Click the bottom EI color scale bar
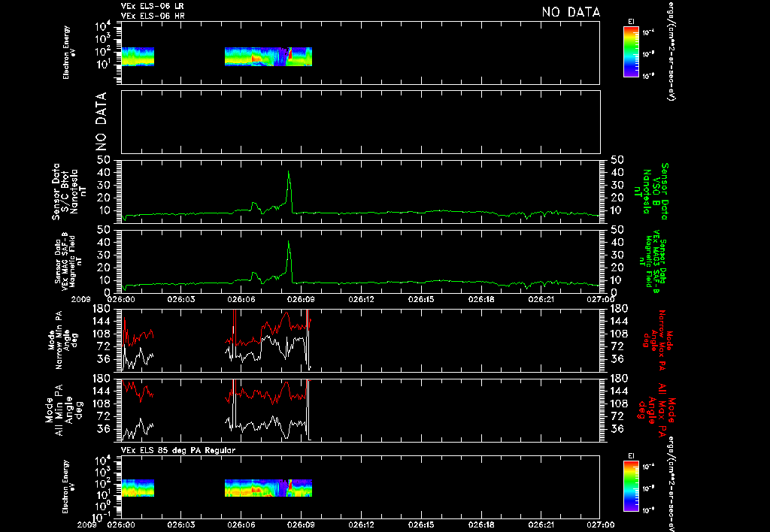 point(631,486)
